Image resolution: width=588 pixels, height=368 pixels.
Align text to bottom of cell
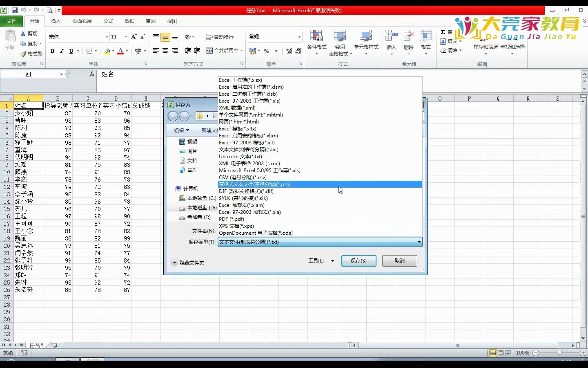click(x=175, y=37)
